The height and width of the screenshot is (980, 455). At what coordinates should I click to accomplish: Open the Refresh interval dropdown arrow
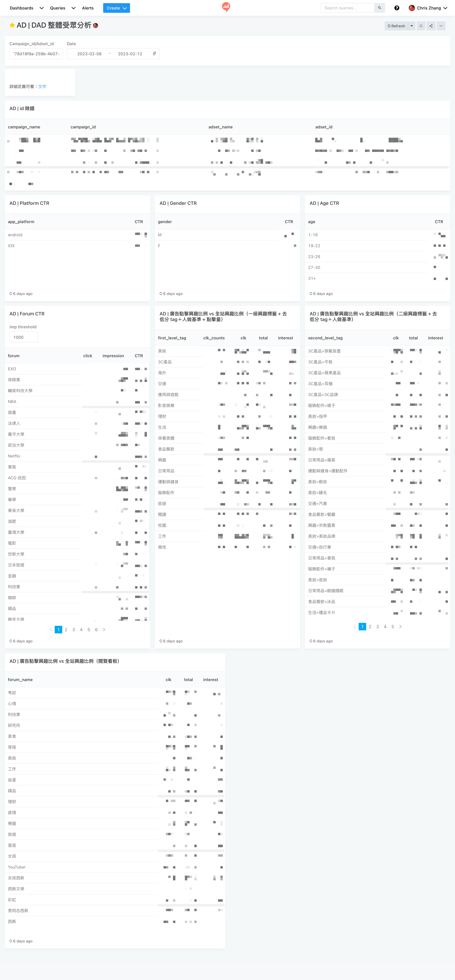412,26
